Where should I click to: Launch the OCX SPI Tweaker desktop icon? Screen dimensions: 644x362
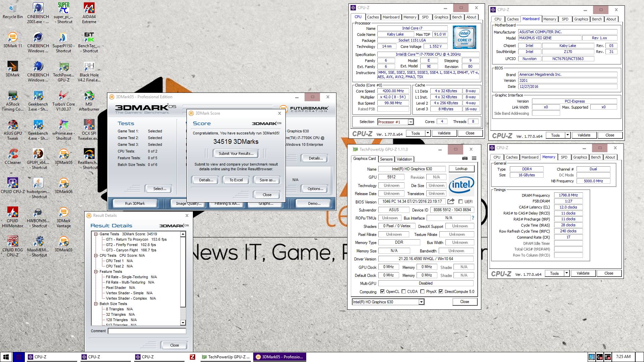click(x=89, y=129)
